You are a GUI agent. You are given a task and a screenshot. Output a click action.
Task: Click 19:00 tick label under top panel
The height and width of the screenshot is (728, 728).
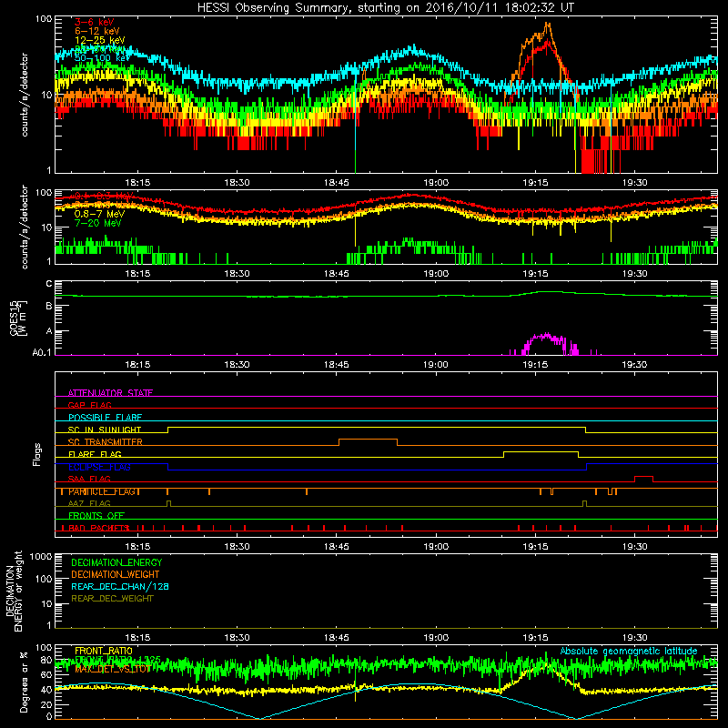pos(436,183)
